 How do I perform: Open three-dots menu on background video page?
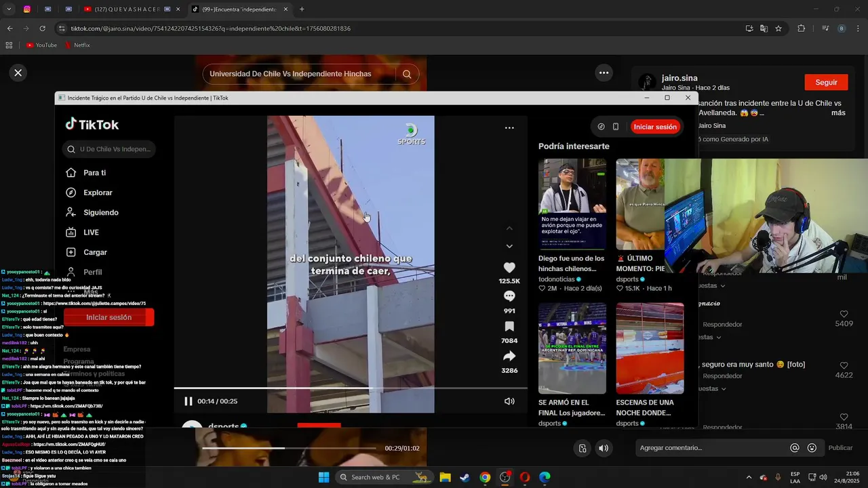click(x=604, y=73)
